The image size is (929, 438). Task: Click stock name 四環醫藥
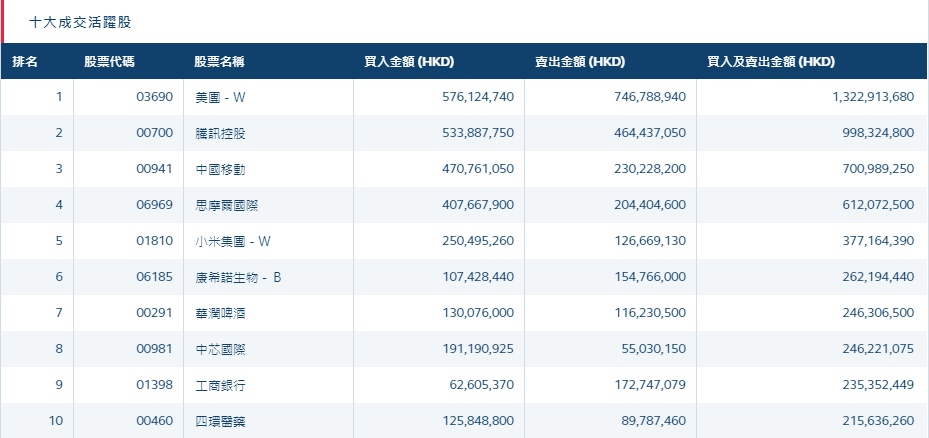[x=219, y=421]
